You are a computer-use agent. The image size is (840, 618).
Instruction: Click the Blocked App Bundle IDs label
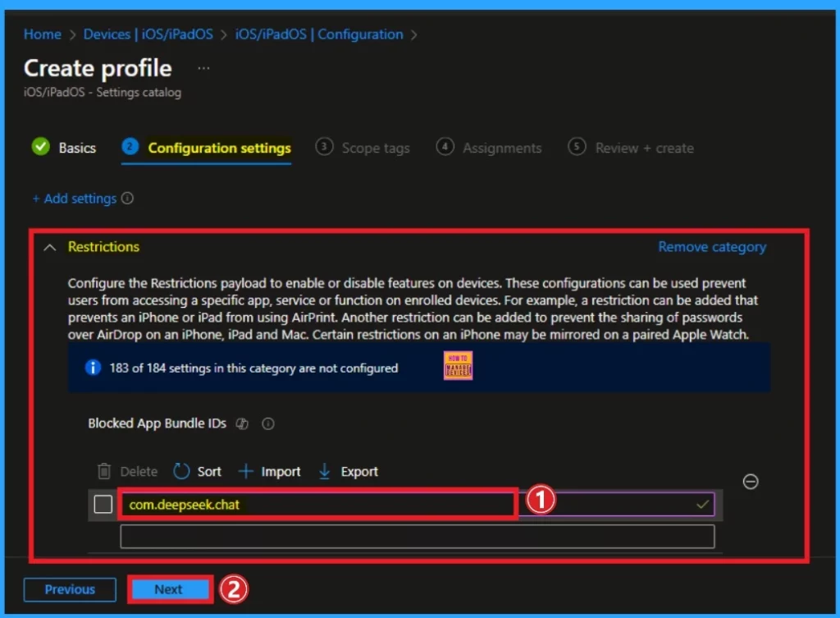coord(157,423)
